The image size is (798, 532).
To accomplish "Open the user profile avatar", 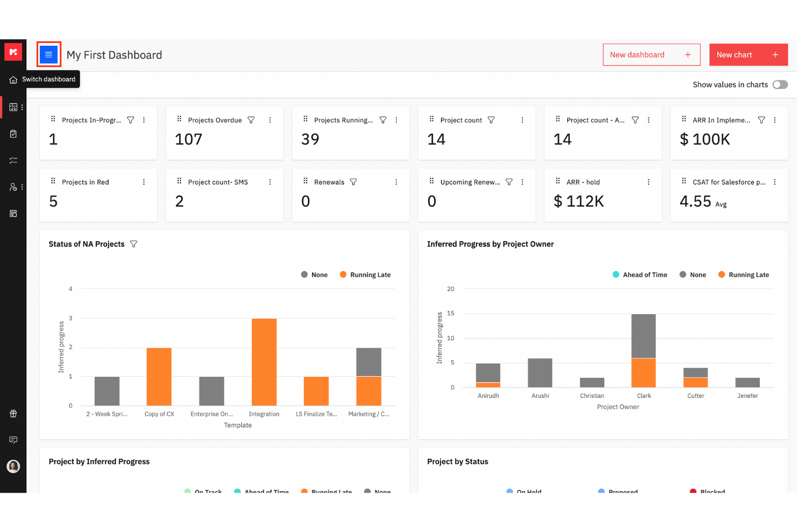I will (13, 466).
